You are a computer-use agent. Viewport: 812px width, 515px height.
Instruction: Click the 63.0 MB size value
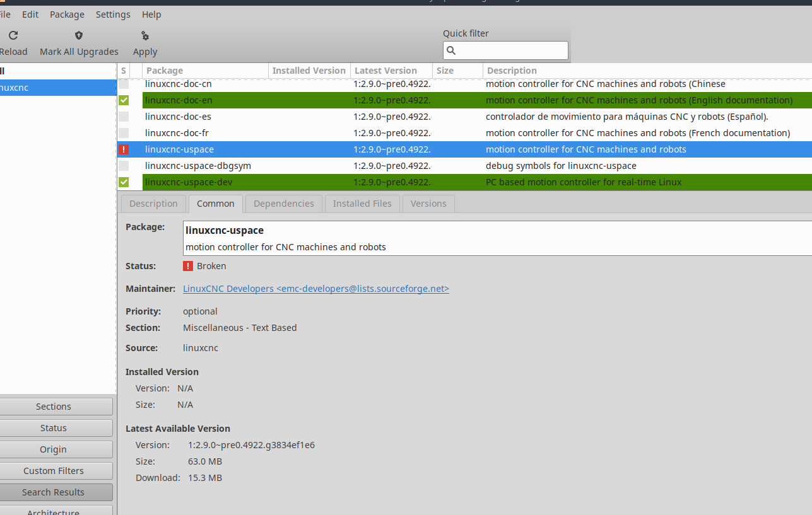click(205, 461)
